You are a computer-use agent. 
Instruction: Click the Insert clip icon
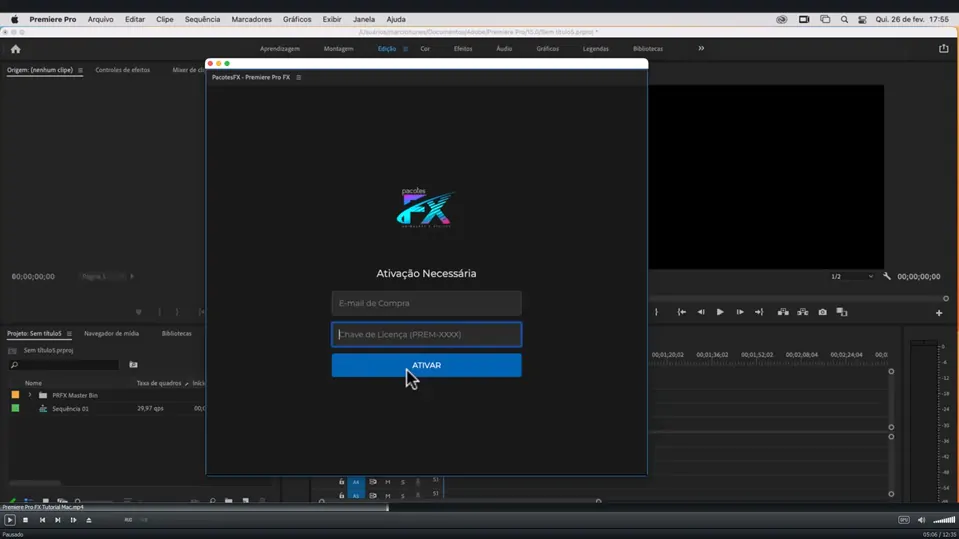click(783, 312)
